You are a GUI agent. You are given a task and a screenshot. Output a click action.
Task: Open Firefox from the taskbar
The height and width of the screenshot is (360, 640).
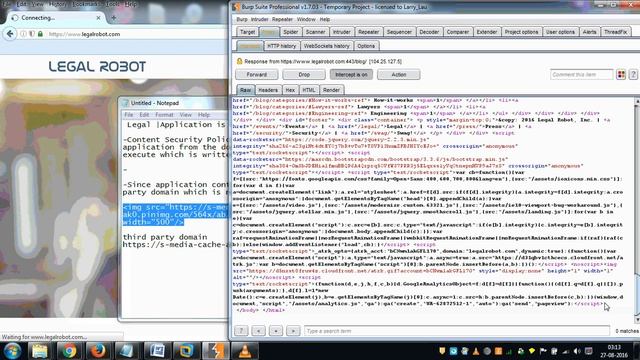(98, 351)
